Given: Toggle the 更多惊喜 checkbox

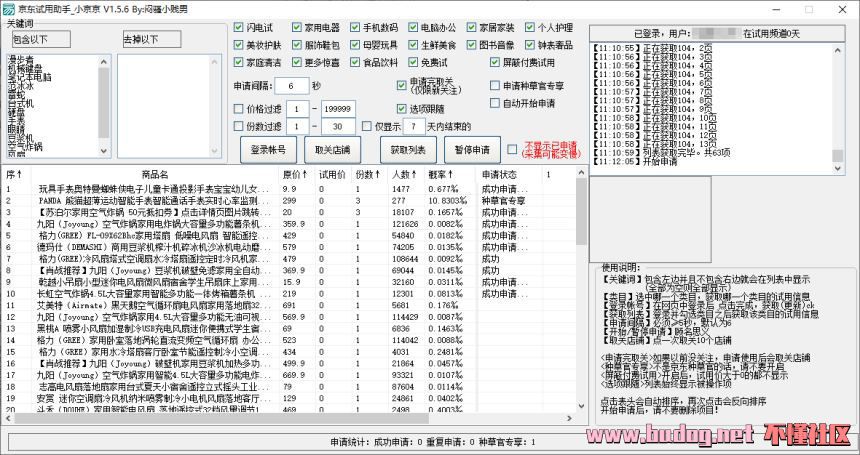Looking at the screenshot, I should click(x=297, y=62).
